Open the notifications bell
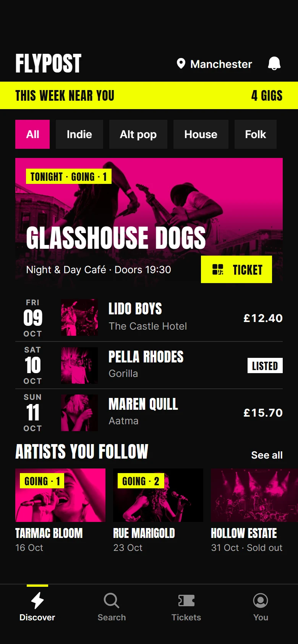This screenshot has height=644, width=298. point(274,64)
